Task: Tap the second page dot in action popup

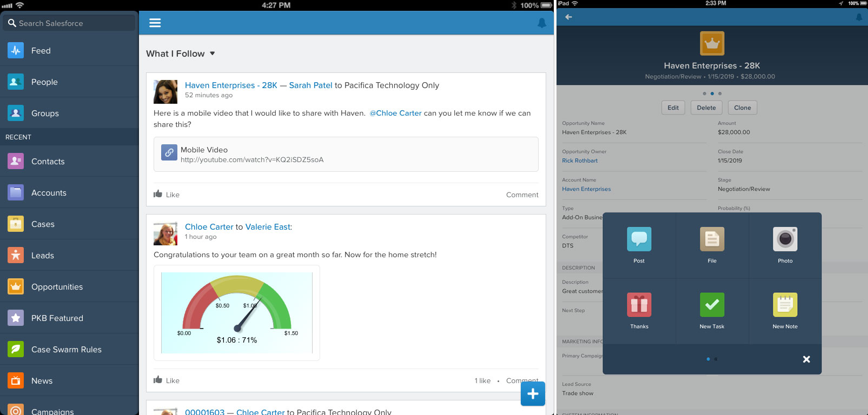Action: (x=715, y=359)
